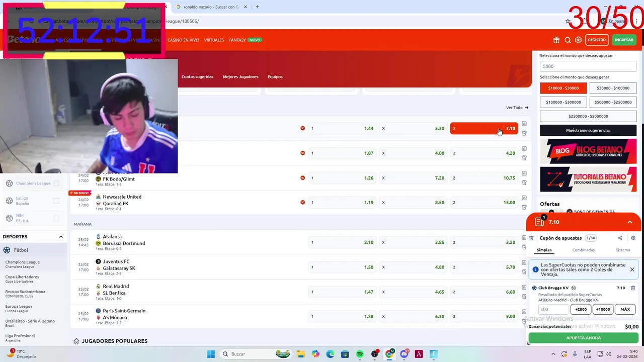The width and height of the screenshot is (644, 362).
Task: Remove Club Brugge KV bet with trash icon
Action: (x=633, y=288)
